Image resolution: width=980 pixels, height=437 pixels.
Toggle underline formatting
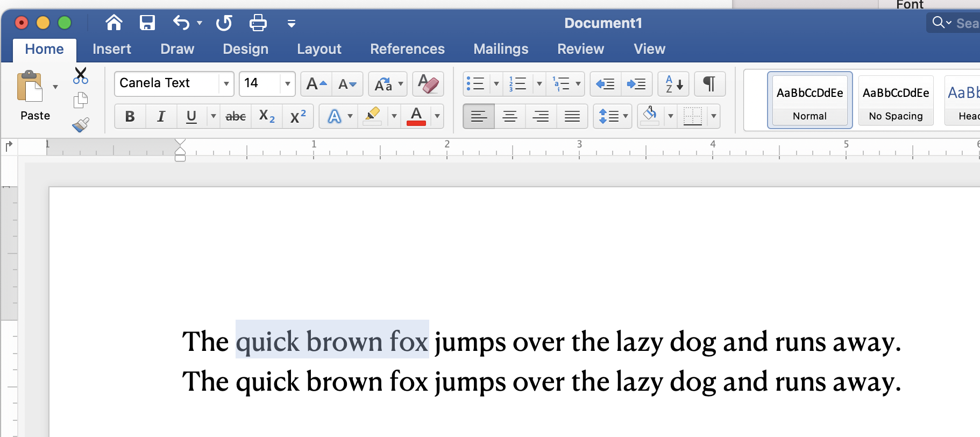point(191,116)
